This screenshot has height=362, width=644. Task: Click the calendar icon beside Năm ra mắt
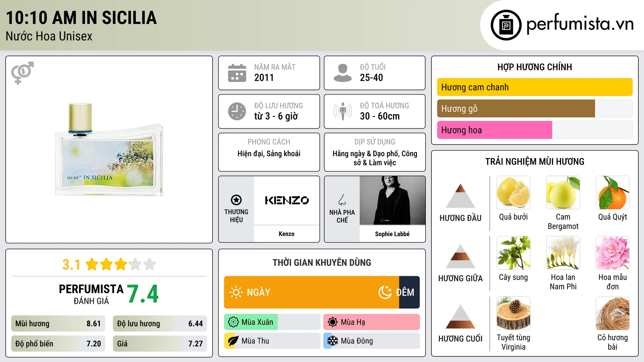point(237,73)
